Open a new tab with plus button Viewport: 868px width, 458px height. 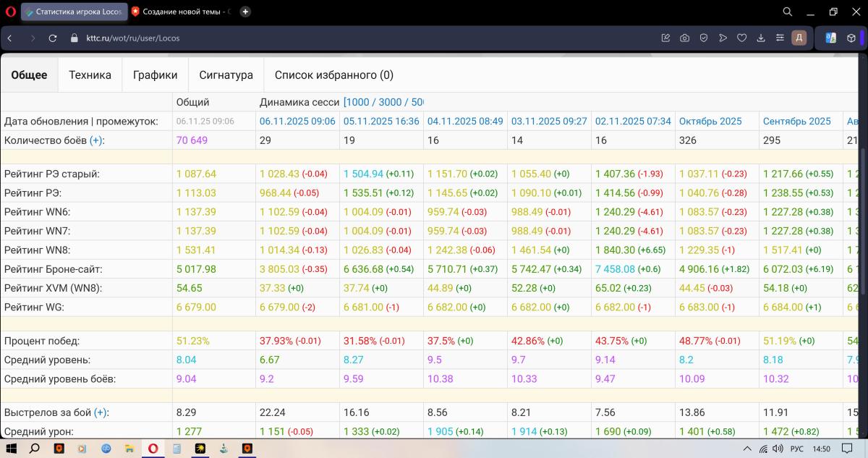click(x=245, y=12)
